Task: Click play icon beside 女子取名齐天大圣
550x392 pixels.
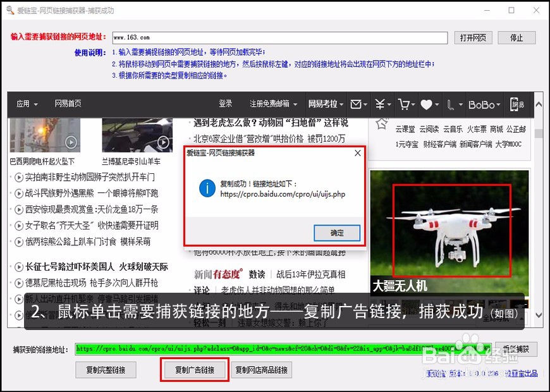Action: 19,226
